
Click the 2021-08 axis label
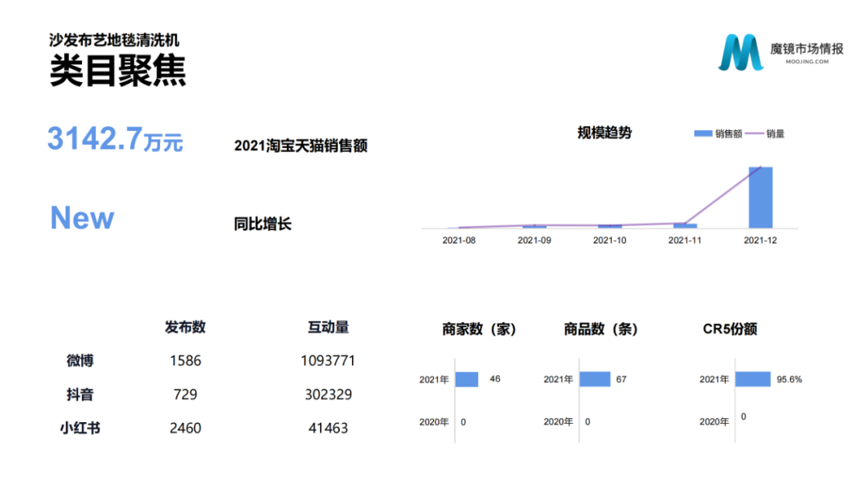[x=459, y=240]
